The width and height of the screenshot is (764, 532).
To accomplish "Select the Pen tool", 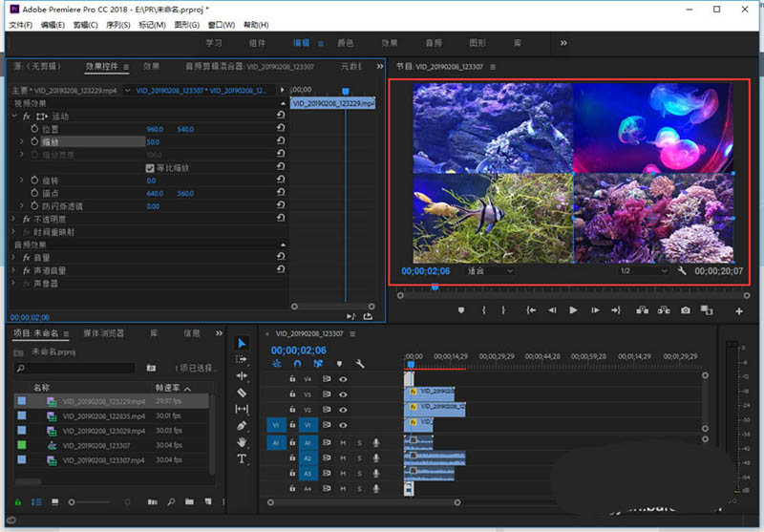I will (x=242, y=425).
